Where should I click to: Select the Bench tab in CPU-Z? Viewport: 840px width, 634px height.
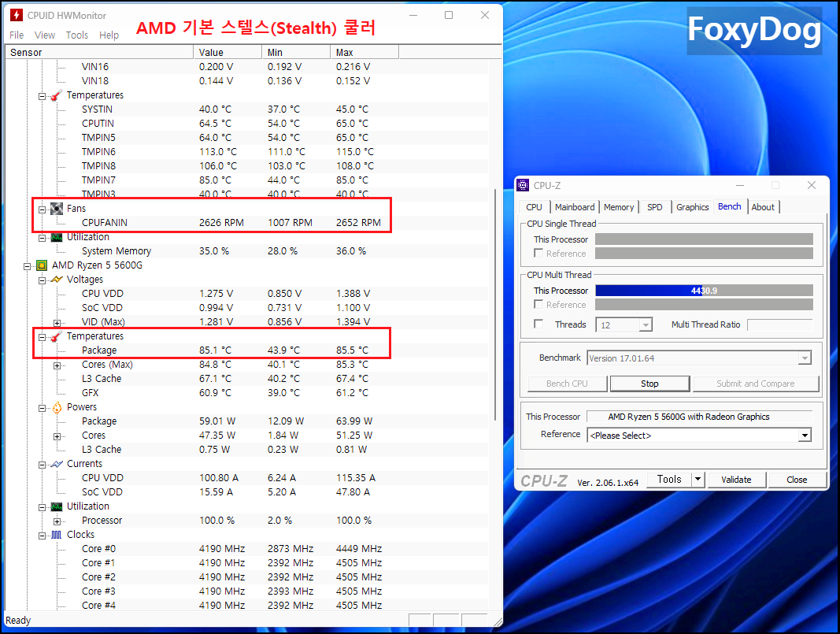(730, 206)
